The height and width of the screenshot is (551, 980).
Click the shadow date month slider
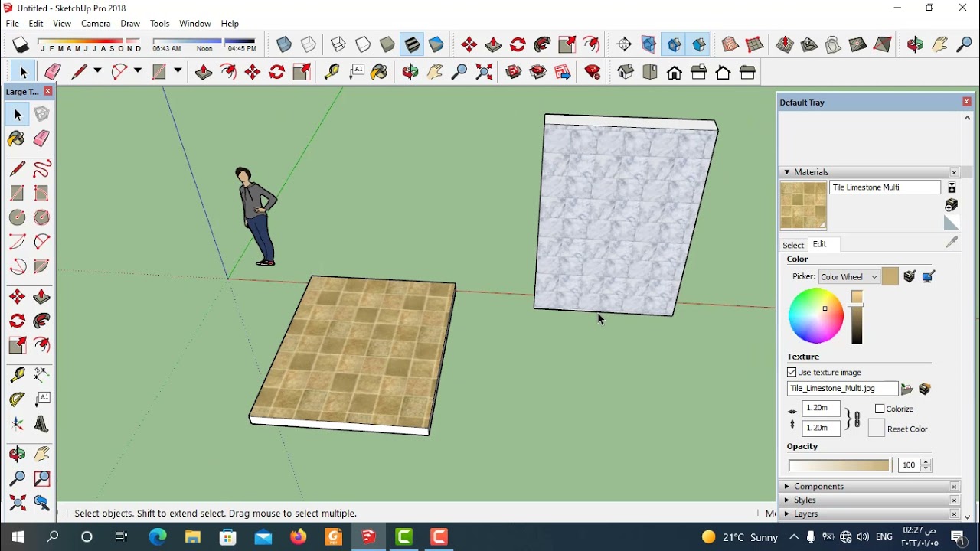[x=88, y=41]
